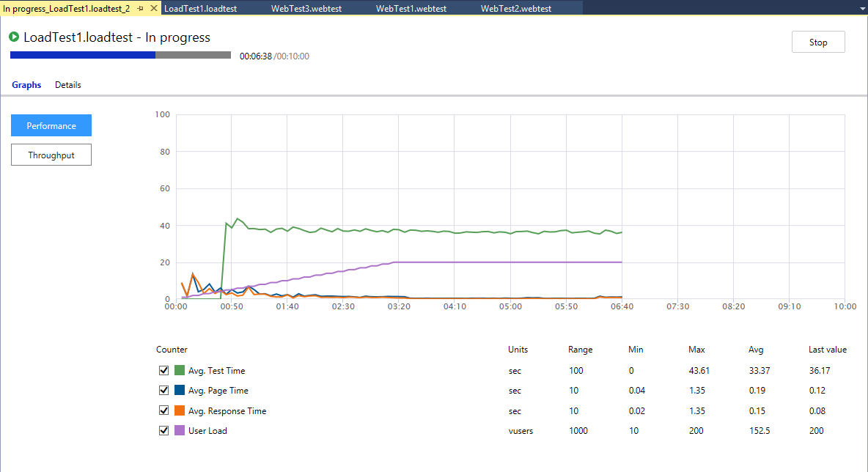Click the blue Avg. Page Time swatch
Screen dimensions: 868x472
click(x=180, y=391)
